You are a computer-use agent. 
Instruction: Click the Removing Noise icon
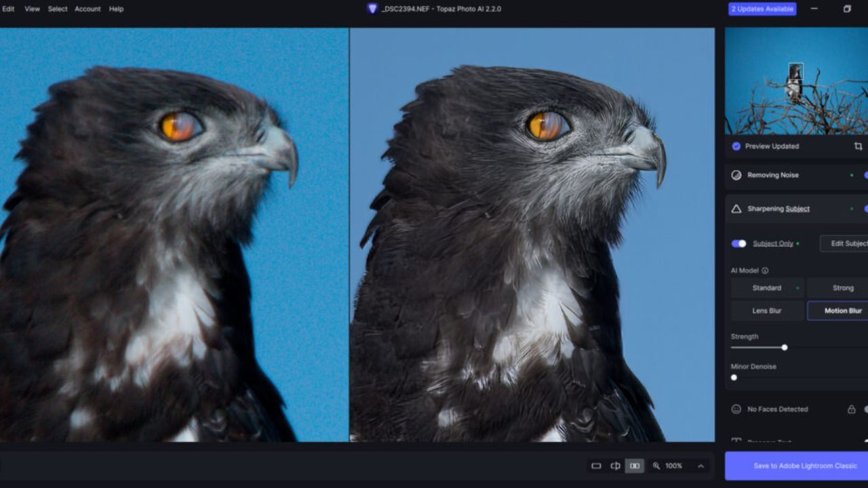pos(736,175)
